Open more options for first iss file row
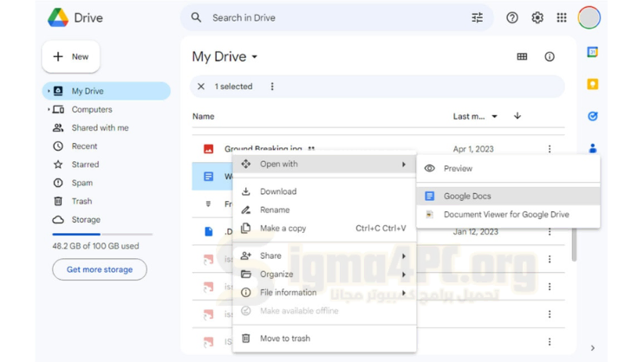Image resolution: width=644 pixels, height=362 pixels. point(550,260)
